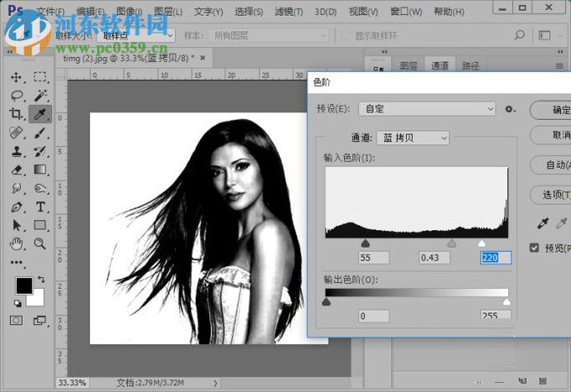Open the workspace switcher icon
The width and height of the screenshot is (571, 392).
[x=545, y=35]
